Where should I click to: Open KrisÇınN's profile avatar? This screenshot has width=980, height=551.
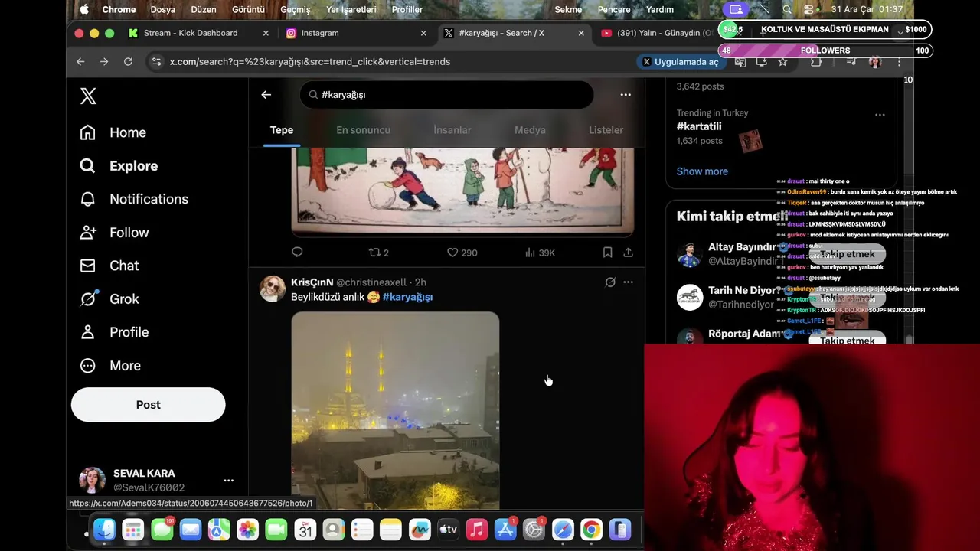click(273, 289)
